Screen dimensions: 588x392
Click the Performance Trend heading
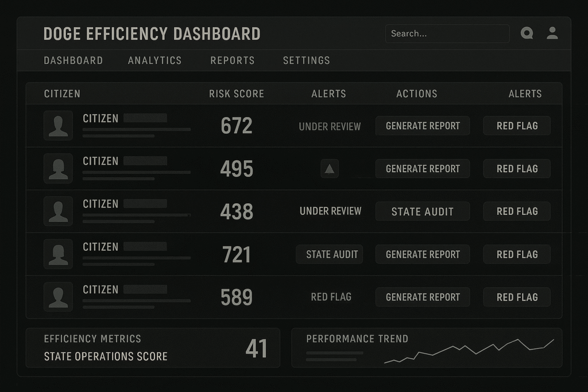click(357, 339)
